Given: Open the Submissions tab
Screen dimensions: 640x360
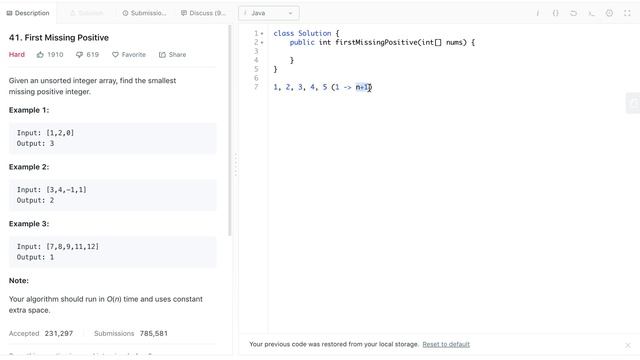Looking at the screenshot, I should coord(144,13).
